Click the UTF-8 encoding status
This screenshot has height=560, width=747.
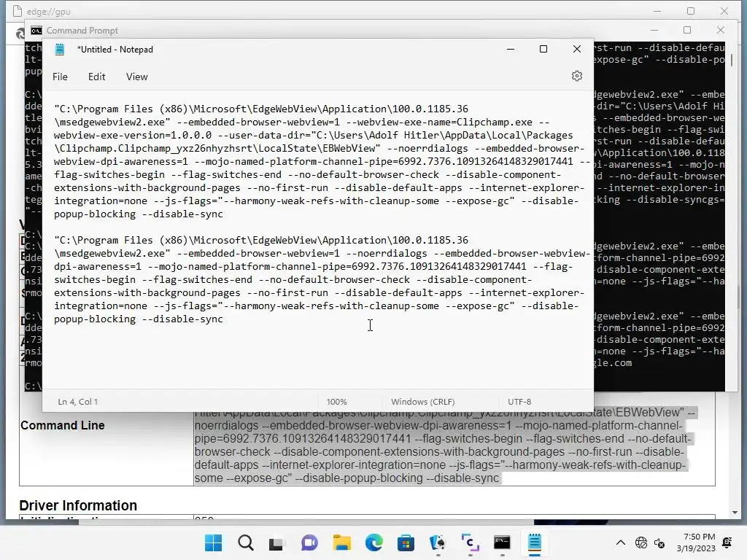519,402
